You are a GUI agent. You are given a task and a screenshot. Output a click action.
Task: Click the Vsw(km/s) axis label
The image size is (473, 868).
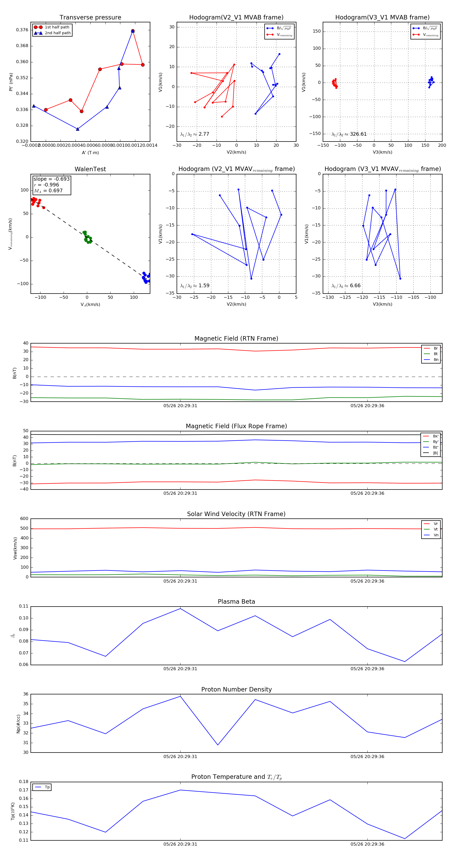click(x=15, y=548)
